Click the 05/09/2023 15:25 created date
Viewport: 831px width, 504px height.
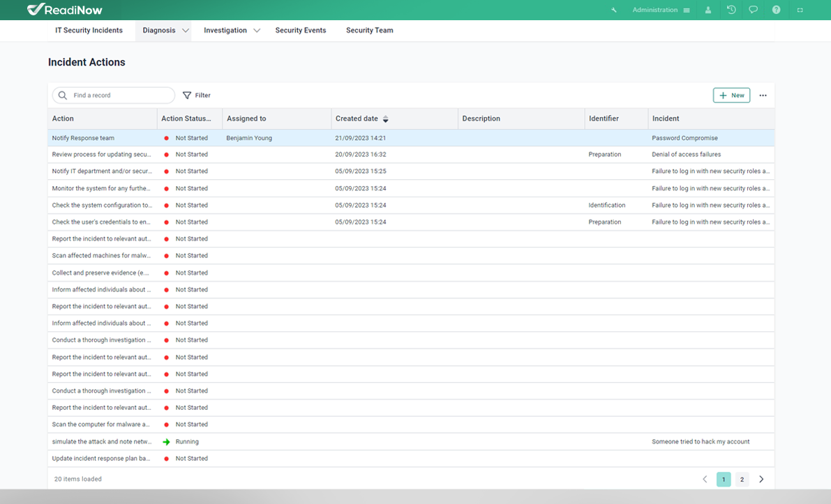tap(361, 171)
